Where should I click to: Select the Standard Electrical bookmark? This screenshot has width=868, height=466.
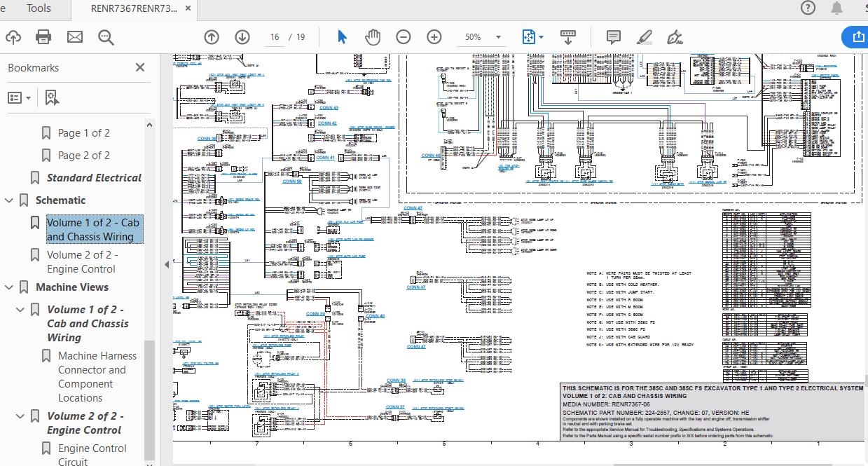[94, 177]
